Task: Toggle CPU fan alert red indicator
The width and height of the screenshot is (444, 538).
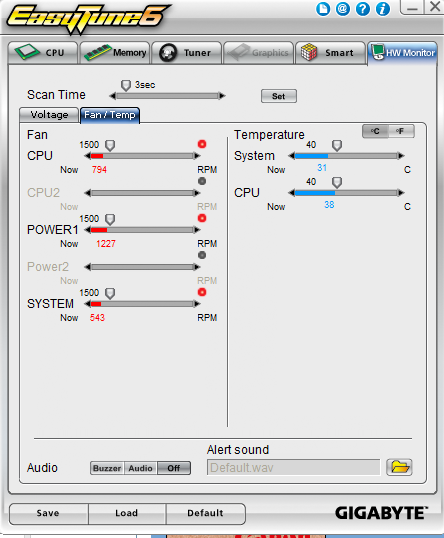Action: click(x=202, y=144)
